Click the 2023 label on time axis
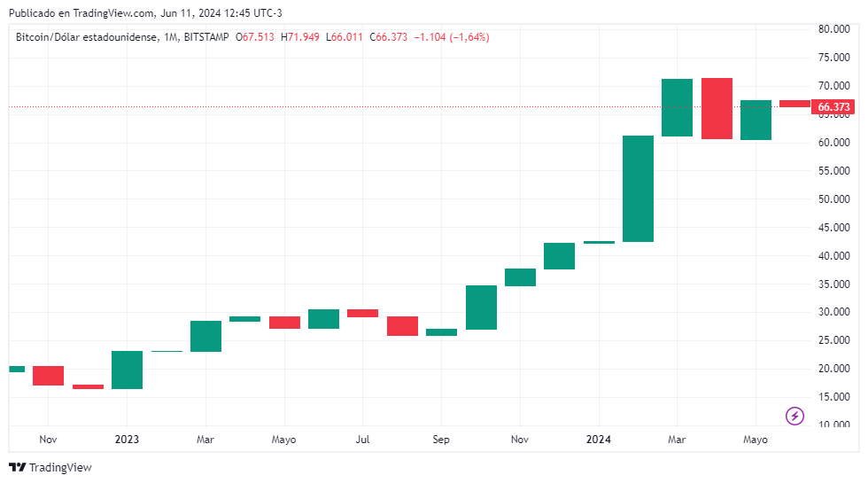Image resolution: width=868 pixels, height=483 pixels. tap(127, 440)
